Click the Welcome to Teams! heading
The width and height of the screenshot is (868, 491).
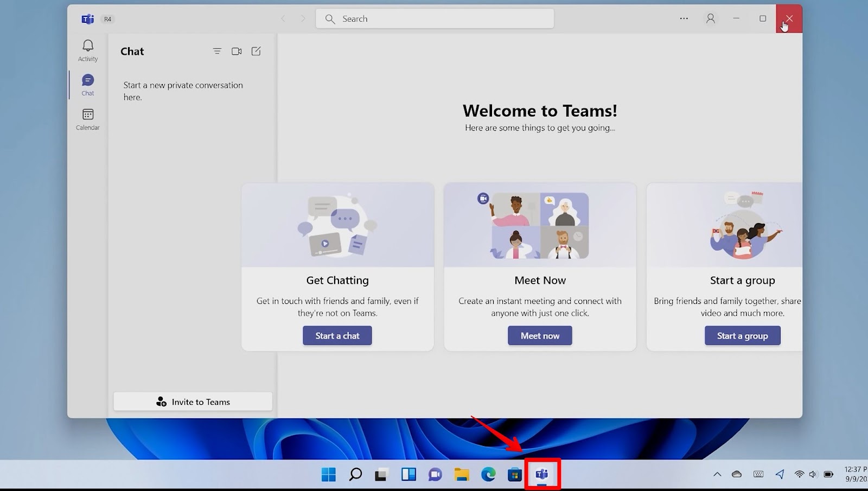pyautogui.click(x=540, y=111)
